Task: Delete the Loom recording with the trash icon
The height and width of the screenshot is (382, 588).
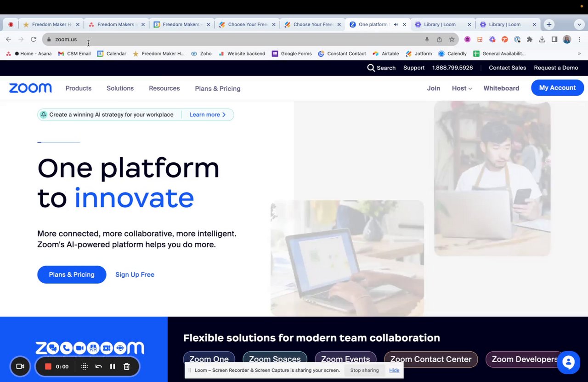Action: [x=127, y=366]
